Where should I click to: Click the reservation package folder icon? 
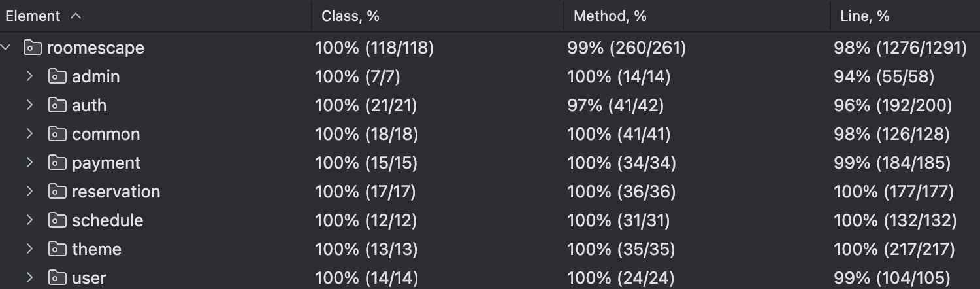click(x=57, y=192)
